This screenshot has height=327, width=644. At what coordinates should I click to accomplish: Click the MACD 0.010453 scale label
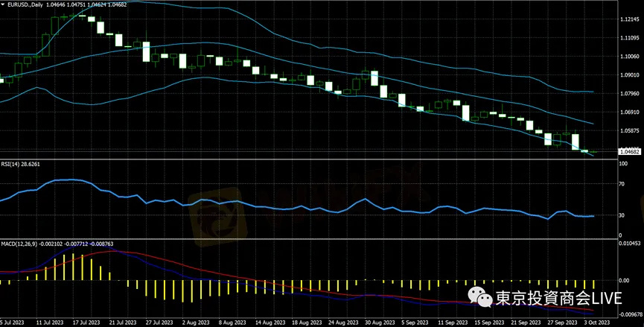click(x=629, y=244)
